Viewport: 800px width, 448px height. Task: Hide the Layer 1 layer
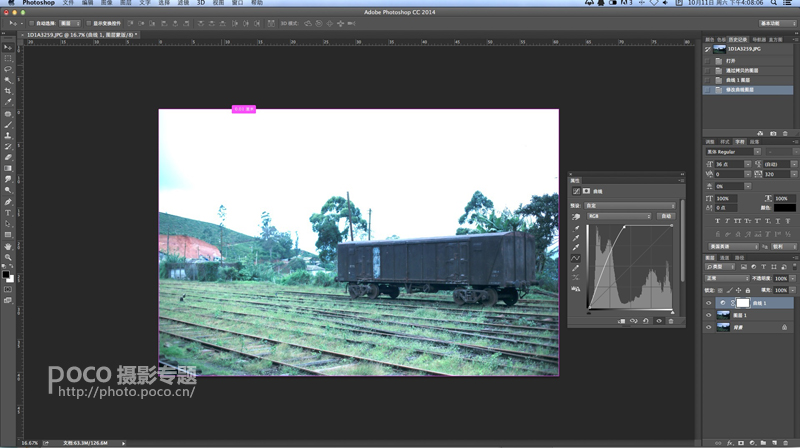[708, 315]
